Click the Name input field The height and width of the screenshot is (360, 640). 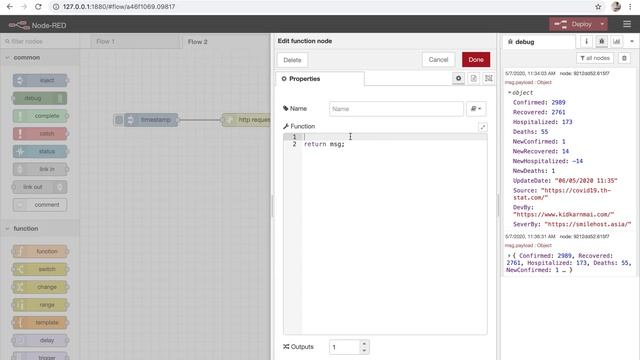[x=396, y=109]
